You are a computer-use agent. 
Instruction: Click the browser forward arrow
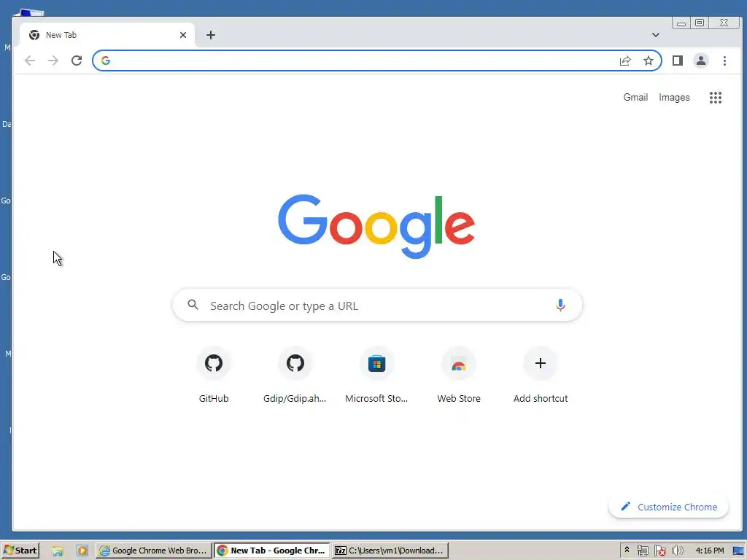point(53,61)
